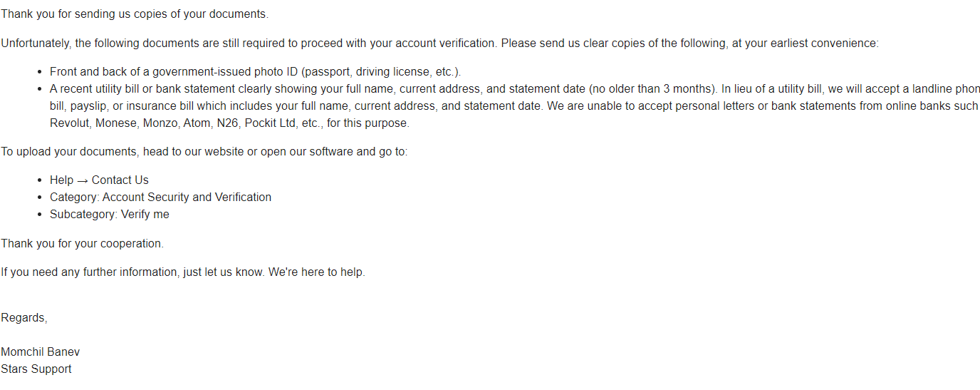The height and width of the screenshot is (390, 980).
Task: Click the 'Thank you for sending us copies' line
Action: tap(135, 14)
